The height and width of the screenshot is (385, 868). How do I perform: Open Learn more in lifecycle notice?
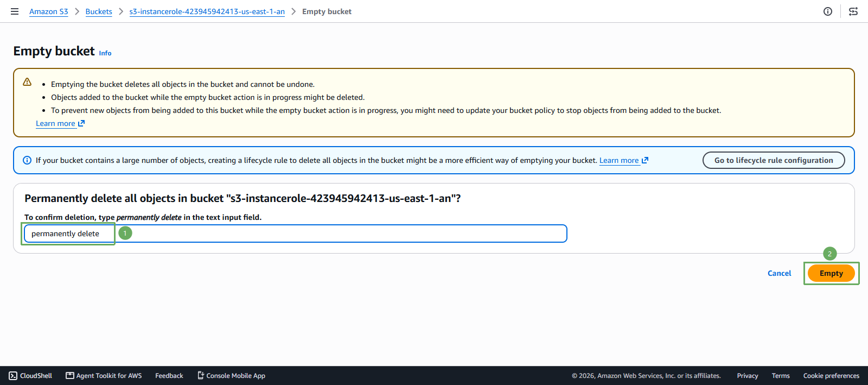coord(624,160)
